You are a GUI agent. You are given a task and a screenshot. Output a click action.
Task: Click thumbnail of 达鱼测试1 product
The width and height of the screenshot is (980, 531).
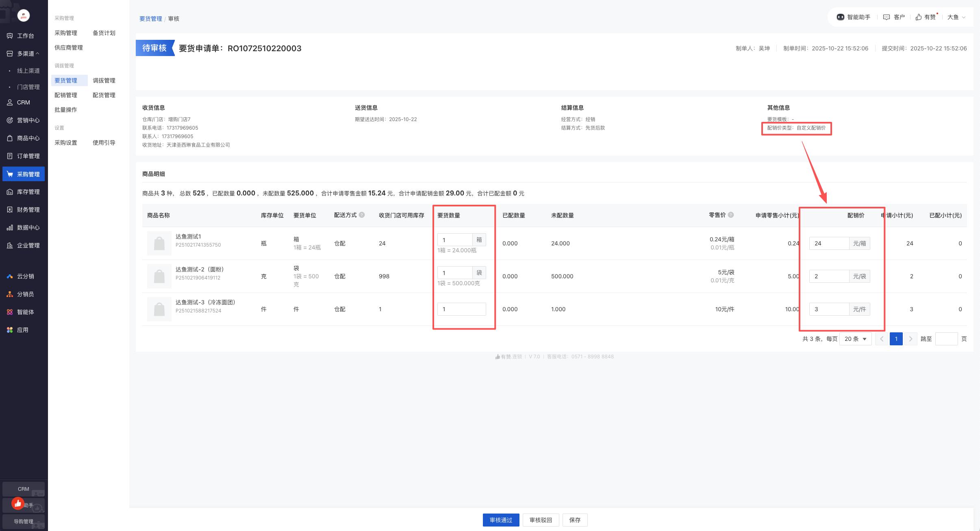(x=159, y=243)
